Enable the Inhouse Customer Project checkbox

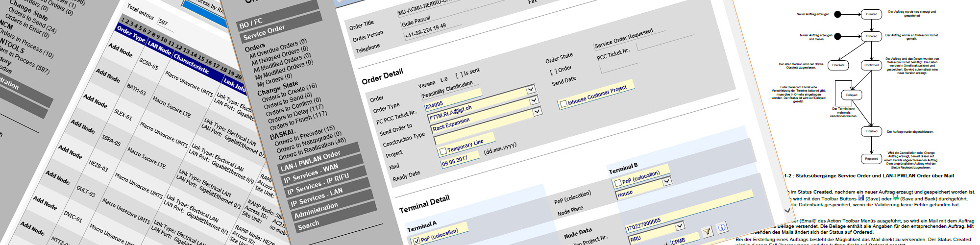coord(563,104)
